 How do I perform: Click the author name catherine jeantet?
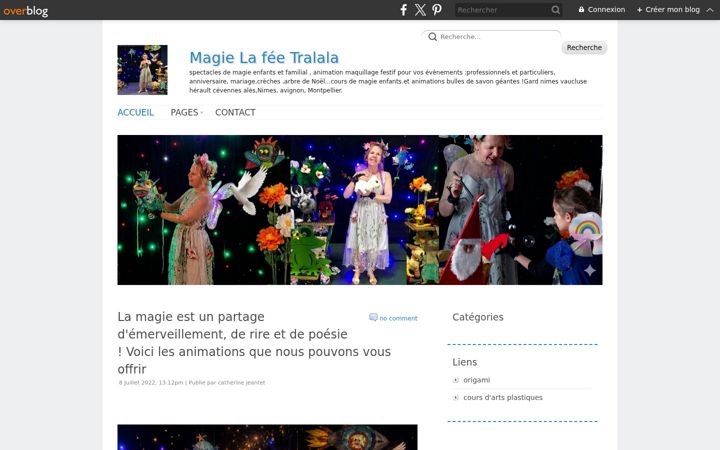pos(242,382)
